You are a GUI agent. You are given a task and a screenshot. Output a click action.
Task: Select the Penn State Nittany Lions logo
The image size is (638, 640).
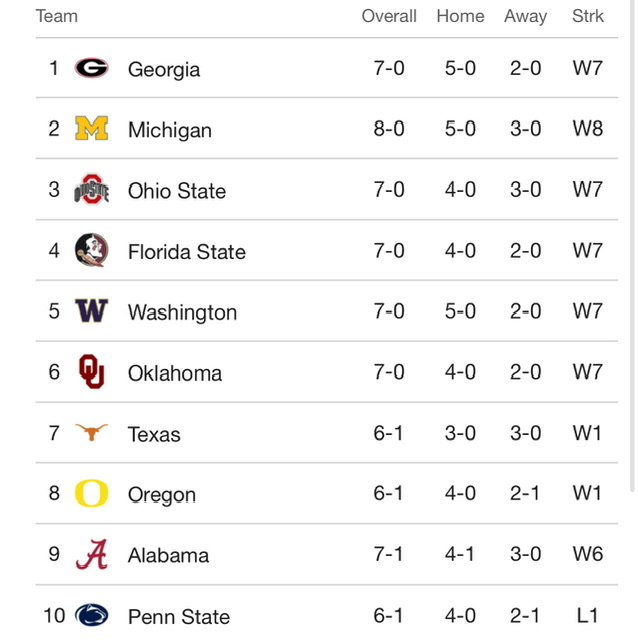91,615
